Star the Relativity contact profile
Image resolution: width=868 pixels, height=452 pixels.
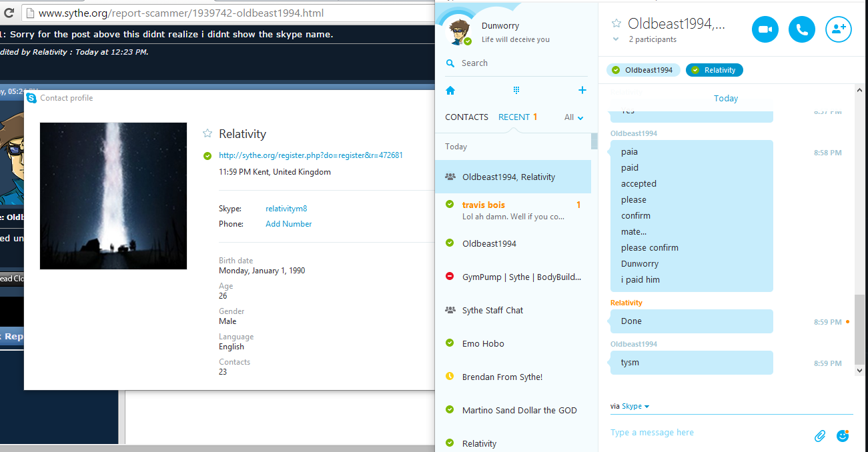point(207,133)
